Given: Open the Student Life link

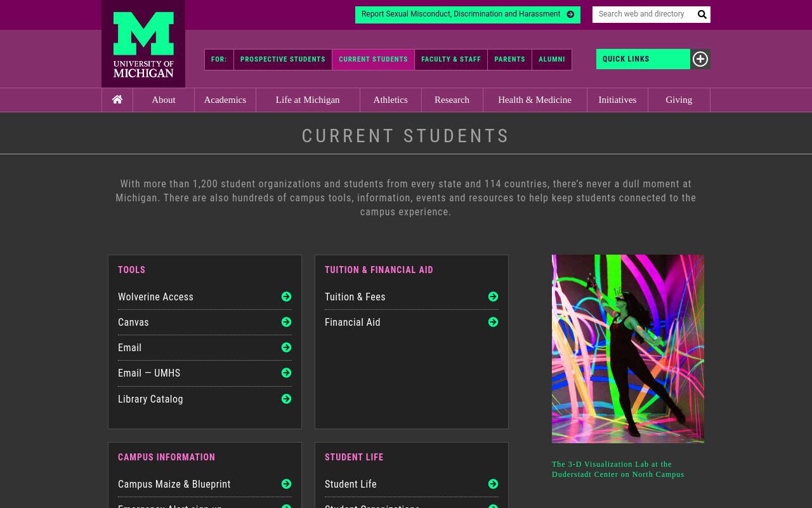Looking at the screenshot, I should 351,484.
